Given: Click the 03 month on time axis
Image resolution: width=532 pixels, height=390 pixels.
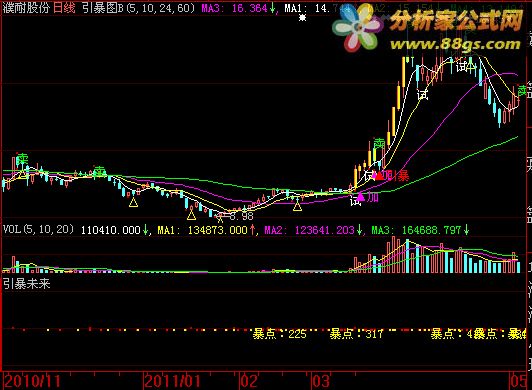Looking at the screenshot, I should [x=321, y=382].
